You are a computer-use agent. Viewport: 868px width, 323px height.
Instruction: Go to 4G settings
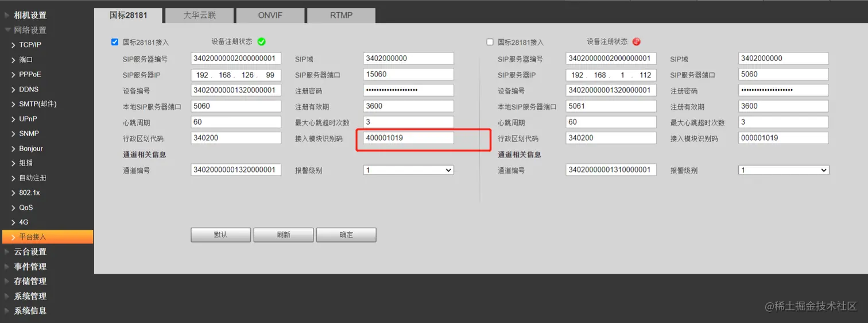[24, 222]
